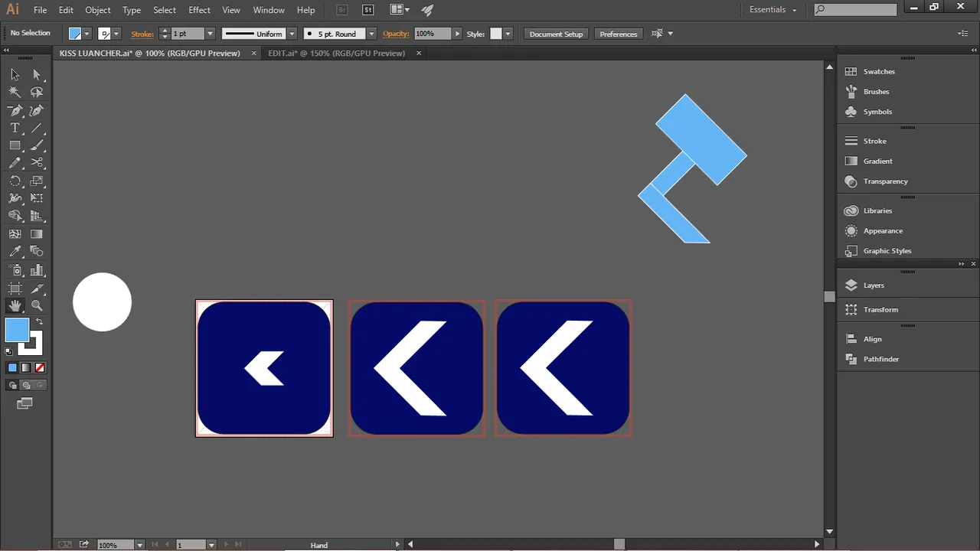This screenshot has width=980, height=551.
Task: Click Document Setup button
Action: [556, 34]
